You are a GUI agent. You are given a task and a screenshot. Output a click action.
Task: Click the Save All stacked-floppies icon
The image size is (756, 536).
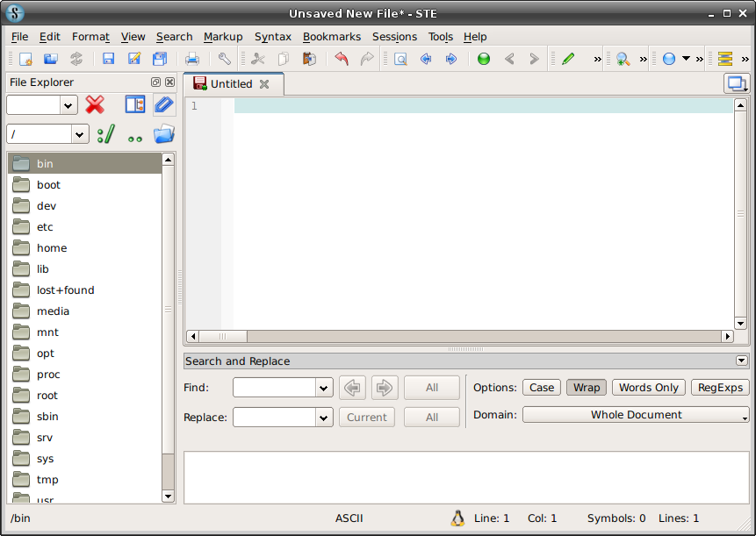click(160, 59)
